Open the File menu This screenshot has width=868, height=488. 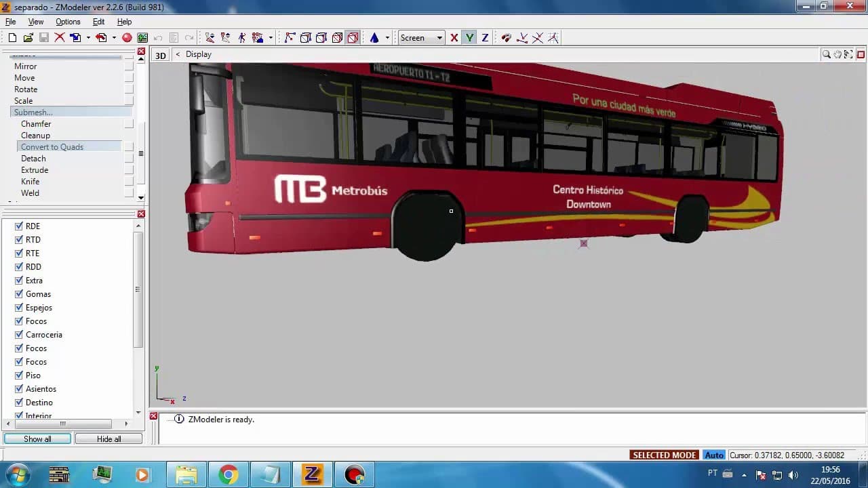click(10, 22)
